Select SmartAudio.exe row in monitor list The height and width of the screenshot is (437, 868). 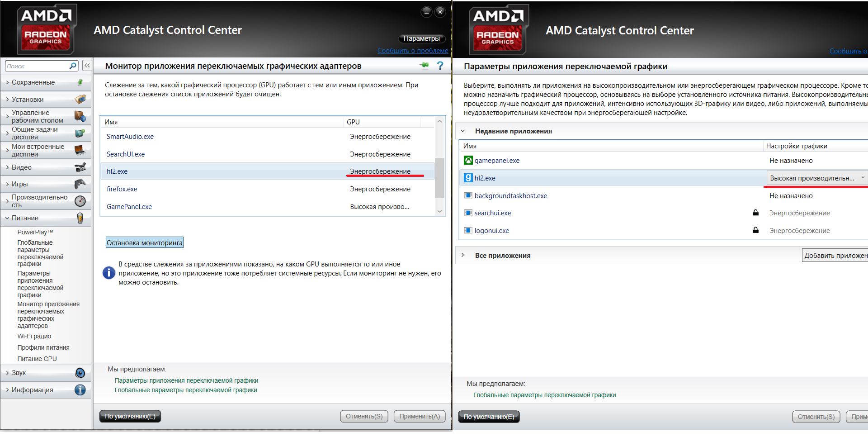pos(267,137)
